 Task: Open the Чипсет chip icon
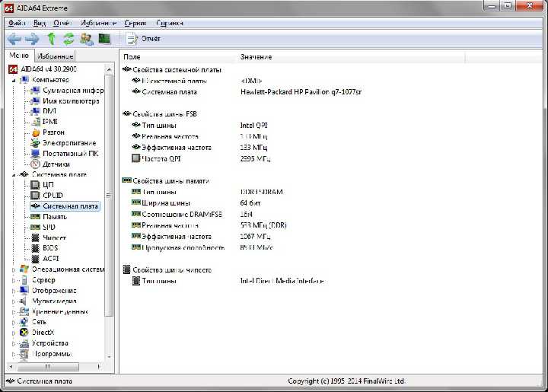[35, 238]
